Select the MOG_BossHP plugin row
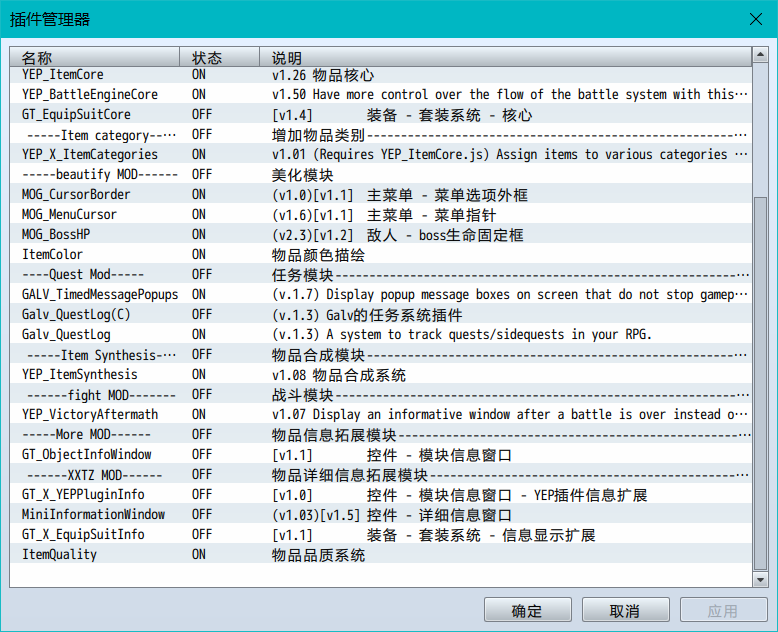The width and height of the screenshot is (778, 632). [381, 234]
